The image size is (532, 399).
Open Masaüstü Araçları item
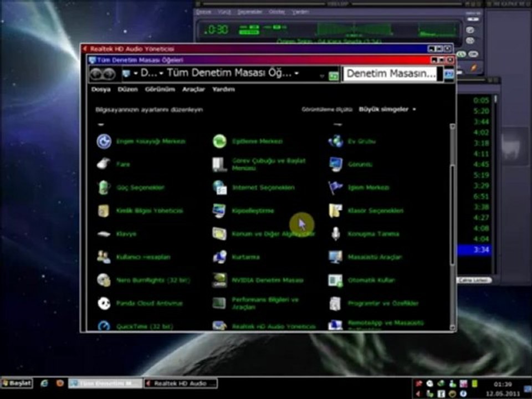(x=365, y=257)
